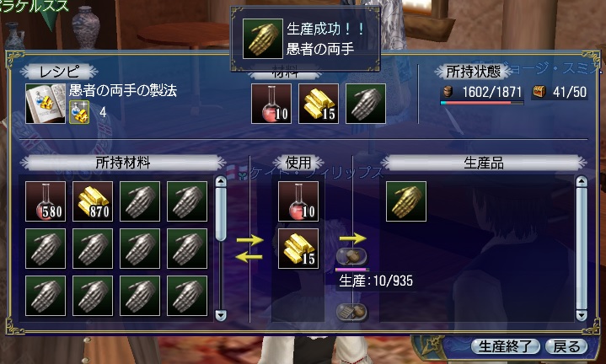This screenshot has height=364, width=606.
Task: Click the alchemy skill icon next to rank 4
Action: [79, 112]
